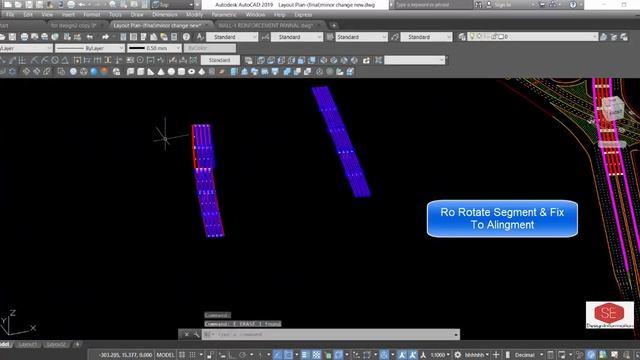Open Text Style manager icon

[200, 37]
